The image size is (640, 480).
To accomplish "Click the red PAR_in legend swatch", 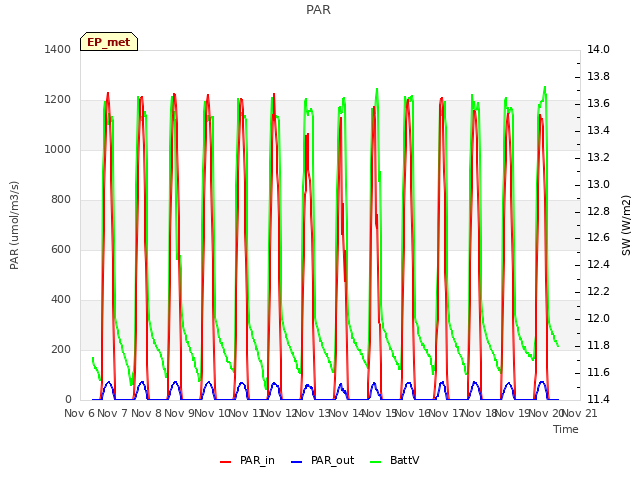I will click(x=225, y=462).
